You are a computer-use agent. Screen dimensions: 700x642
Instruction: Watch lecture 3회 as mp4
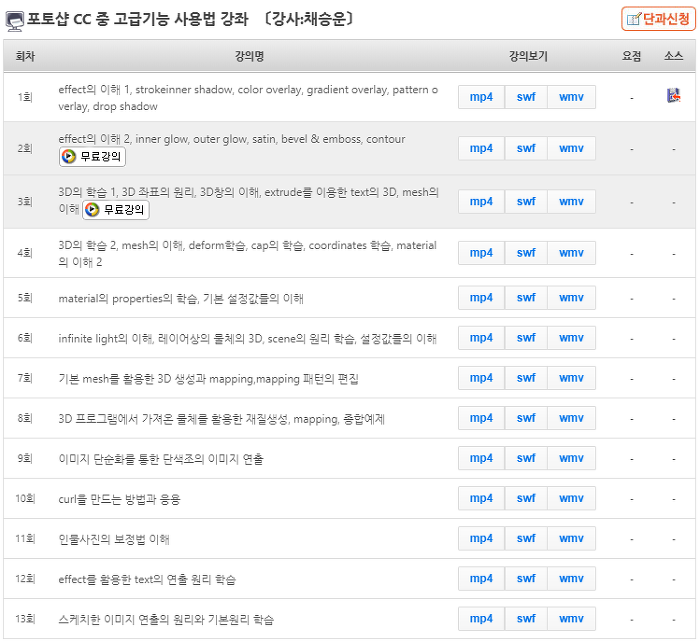click(x=481, y=202)
